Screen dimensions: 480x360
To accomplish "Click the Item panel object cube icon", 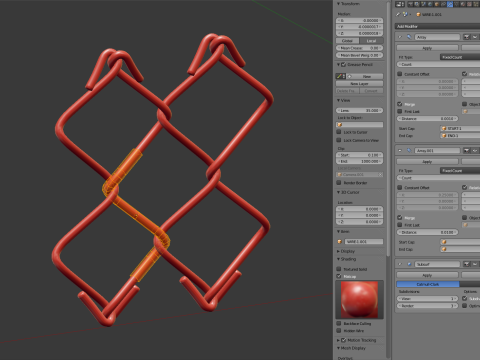I will click(340, 242).
